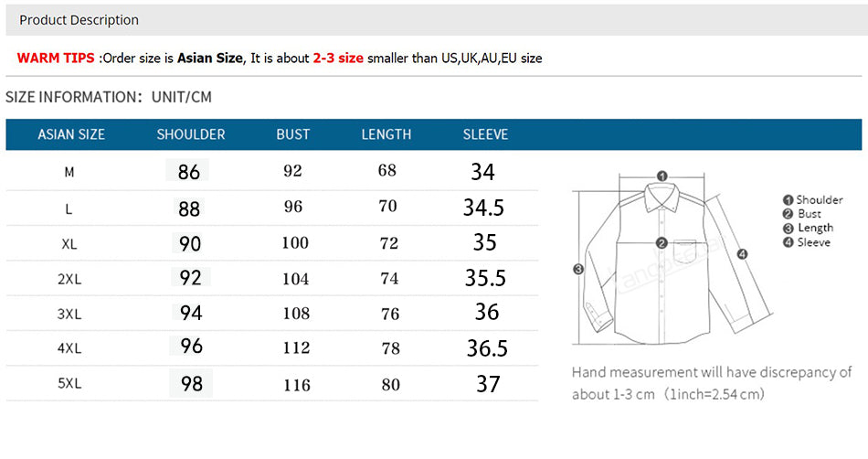
Task: Click the sleeve marker 4 beside shirt
Action: click(x=742, y=254)
